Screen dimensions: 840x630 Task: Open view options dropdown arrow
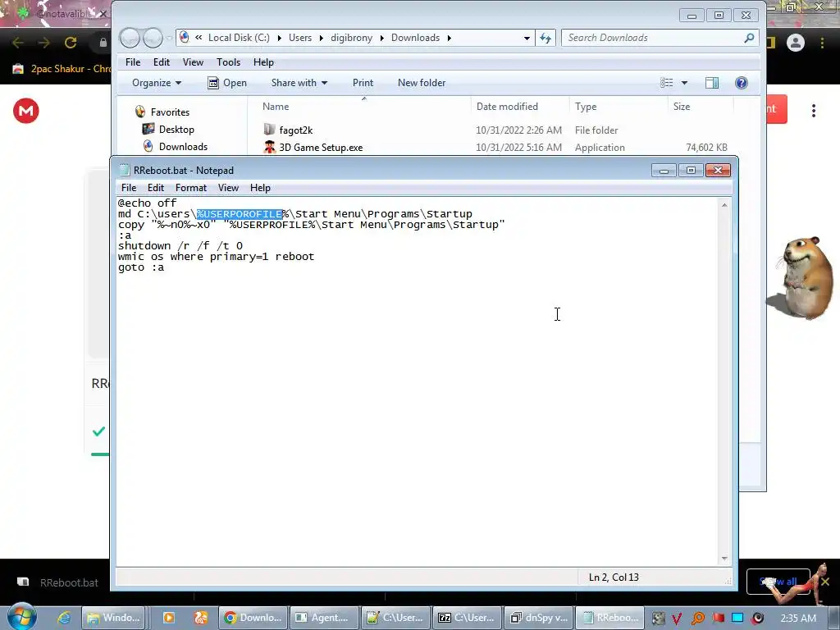684,83
